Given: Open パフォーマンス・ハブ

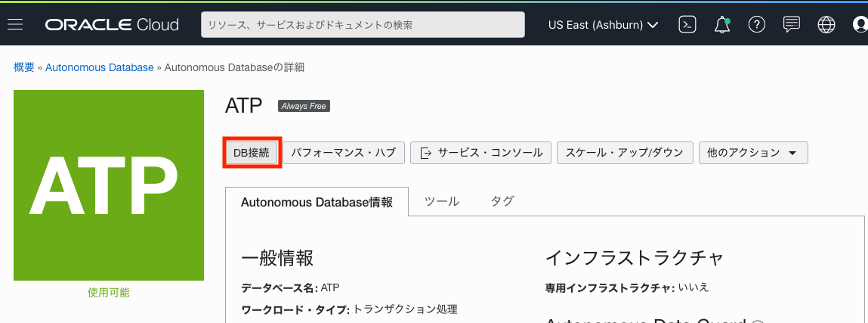Looking at the screenshot, I should (x=344, y=153).
